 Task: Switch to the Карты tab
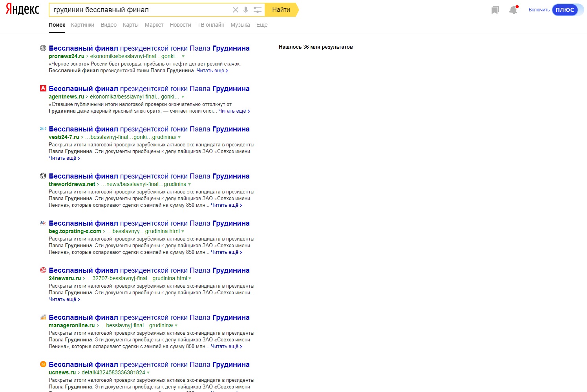click(130, 25)
